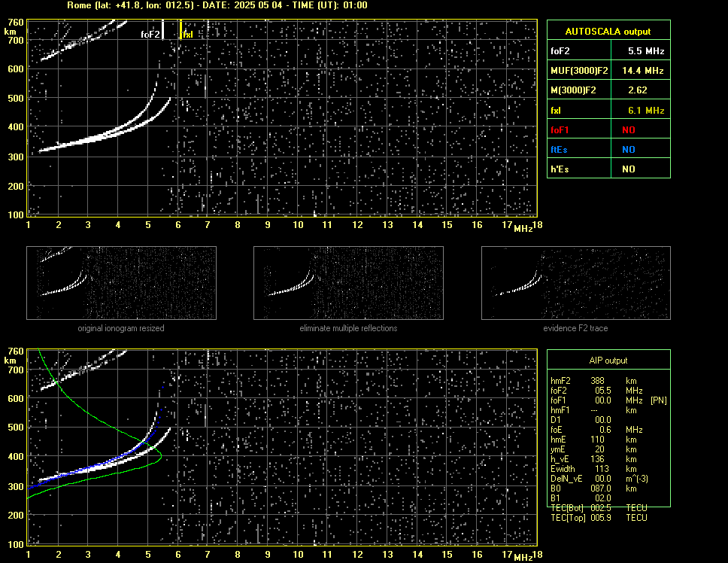The image size is (728, 563).
Task: Click the ymE 20 km row
Action: click(x=593, y=449)
